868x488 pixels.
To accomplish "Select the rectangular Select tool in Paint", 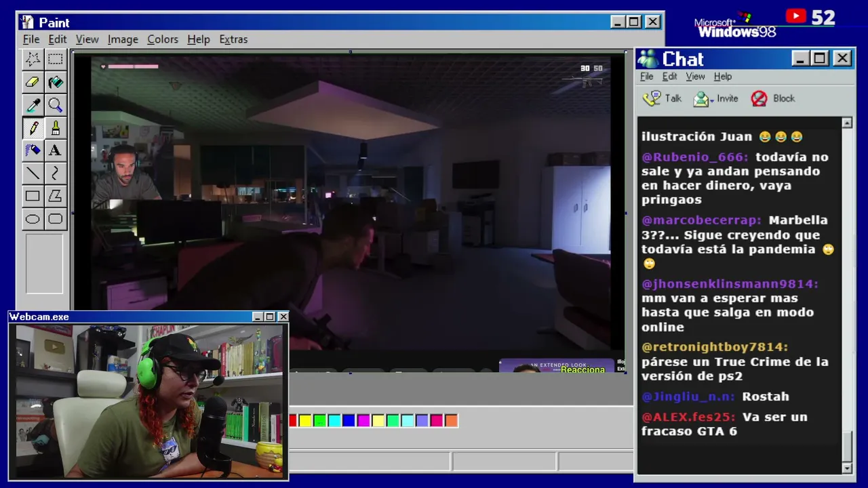I will [x=56, y=59].
